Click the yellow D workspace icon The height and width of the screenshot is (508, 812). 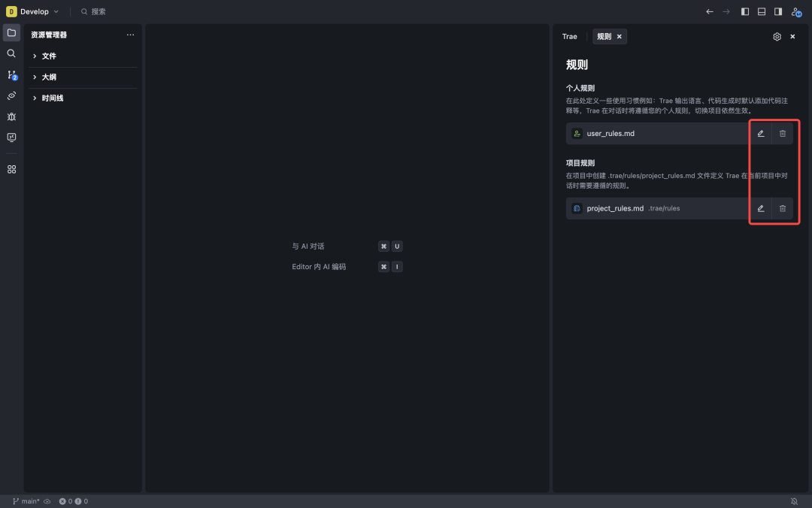[x=11, y=11]
